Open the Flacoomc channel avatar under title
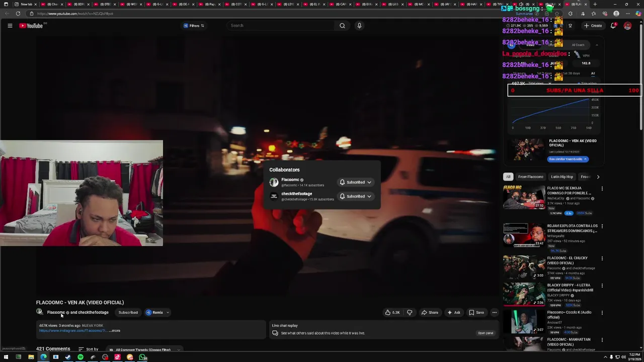 coord(39,312)
